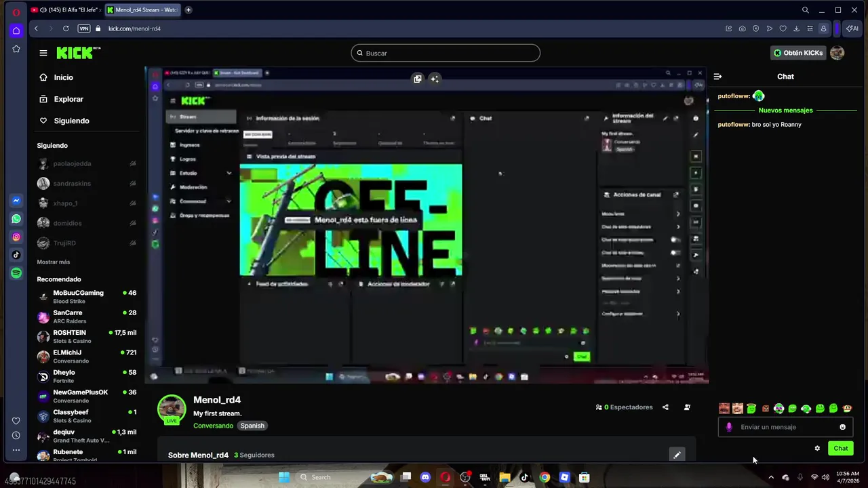Open Windows Start menu

tap(284, 477)
